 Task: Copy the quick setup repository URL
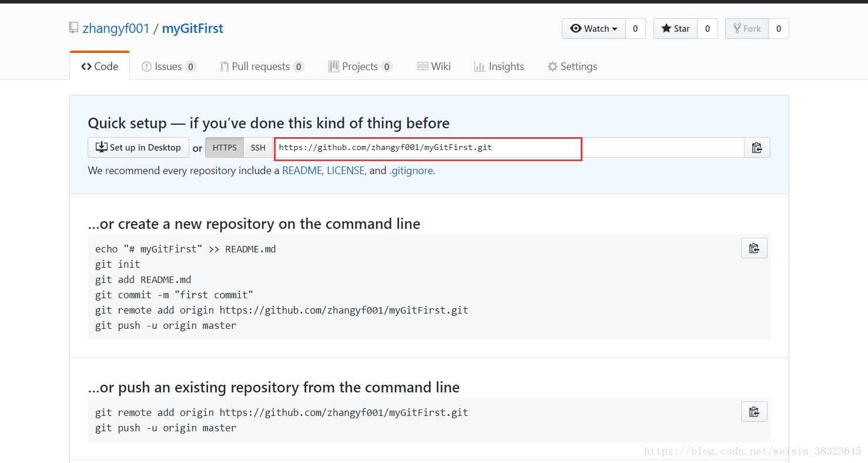coord(757,148)
